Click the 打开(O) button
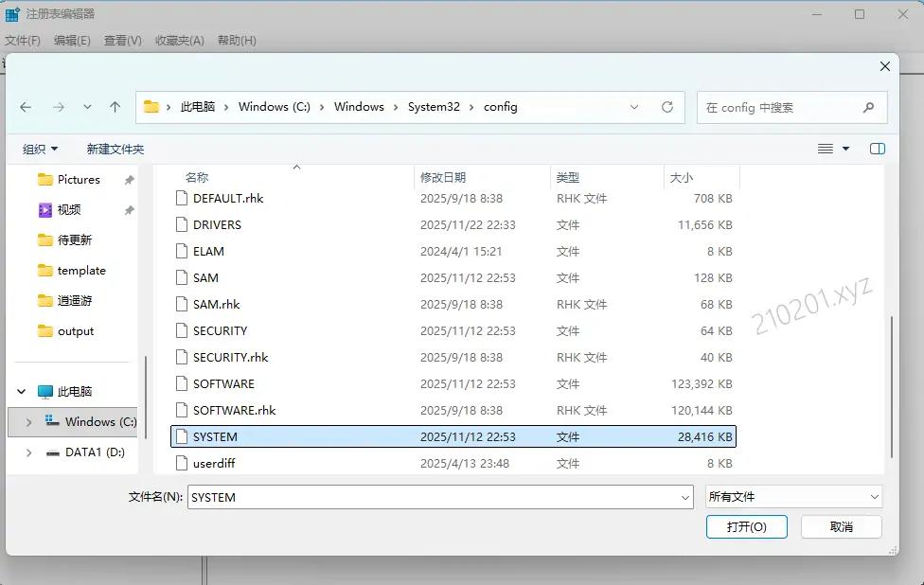 click(x=746, y=526)
